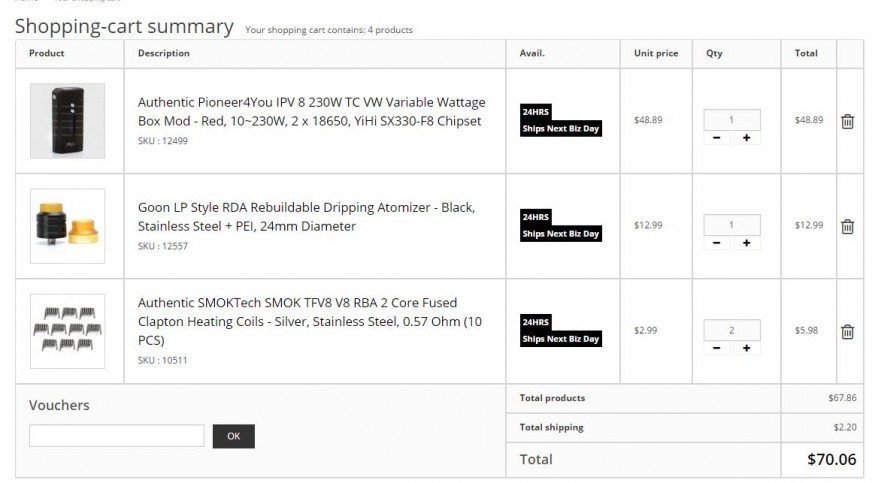Delete the Pioneer4You IPV 8 box mod
875x483 pixels.
click(x=847, y=121)
